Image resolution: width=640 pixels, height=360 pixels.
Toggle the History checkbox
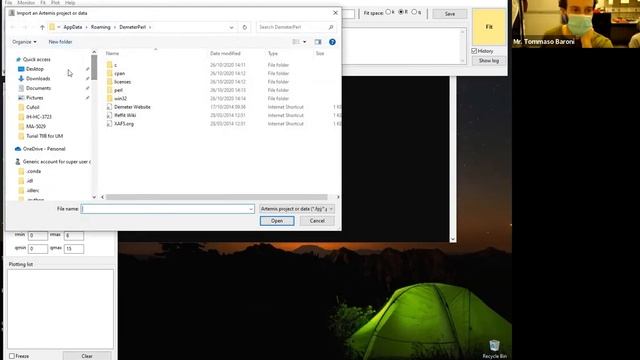point(474,51)
